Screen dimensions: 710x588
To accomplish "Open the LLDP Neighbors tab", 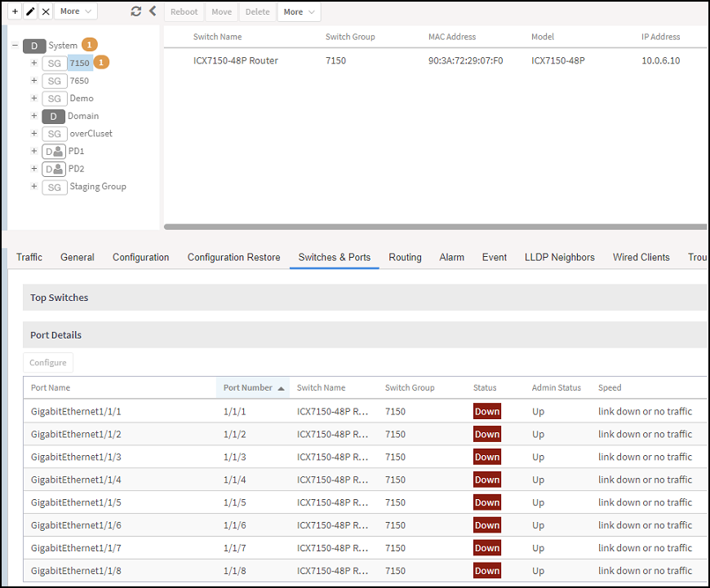I will [x=559, y=257].
